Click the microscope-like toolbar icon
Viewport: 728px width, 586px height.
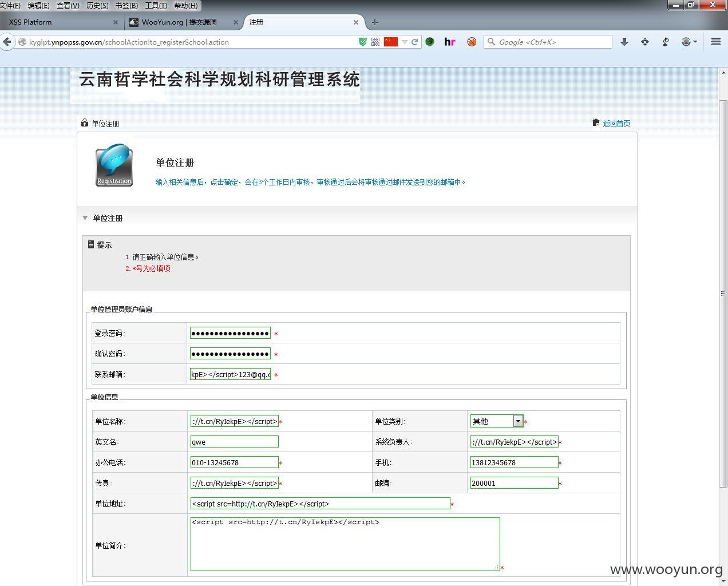(666, 42)
